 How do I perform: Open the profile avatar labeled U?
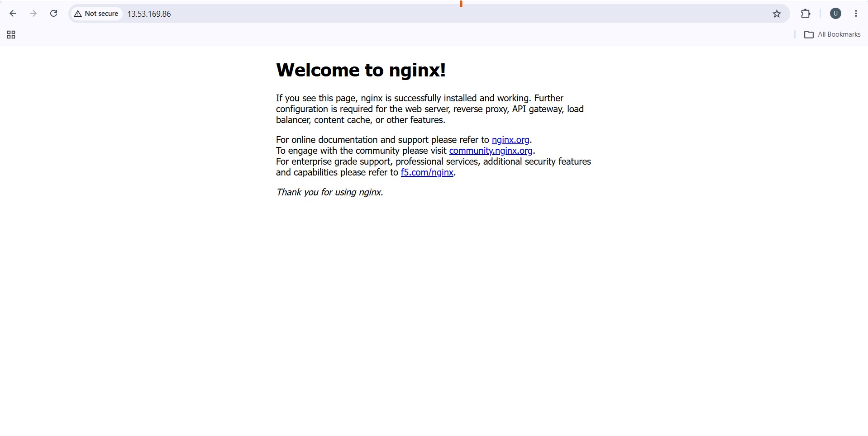pos(835,14)
